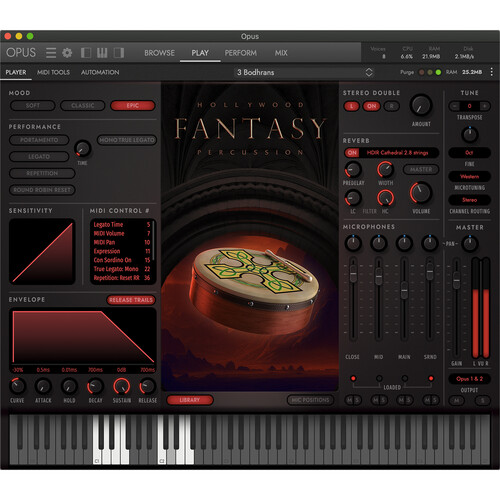
Task: Toggle the Close mic loaded indicator
Action: click(x=353, y=378)
